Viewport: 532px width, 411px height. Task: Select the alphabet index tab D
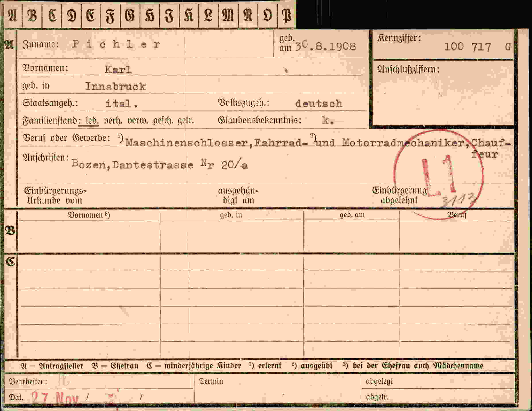click(x=71, y=16)
